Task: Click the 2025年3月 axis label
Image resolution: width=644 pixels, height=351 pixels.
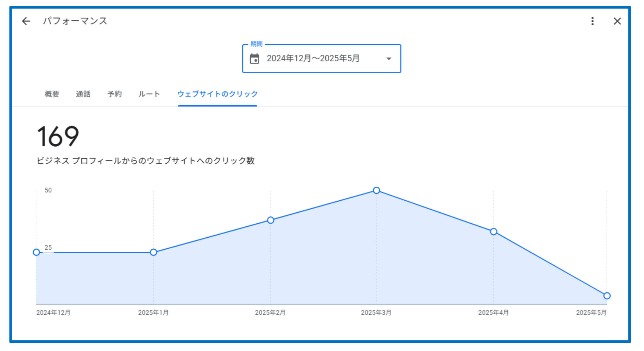Action: tap(376, 313)
